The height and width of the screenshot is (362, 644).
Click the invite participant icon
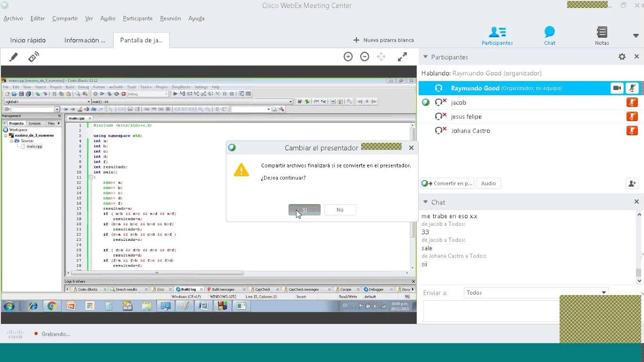click(632, 184)
